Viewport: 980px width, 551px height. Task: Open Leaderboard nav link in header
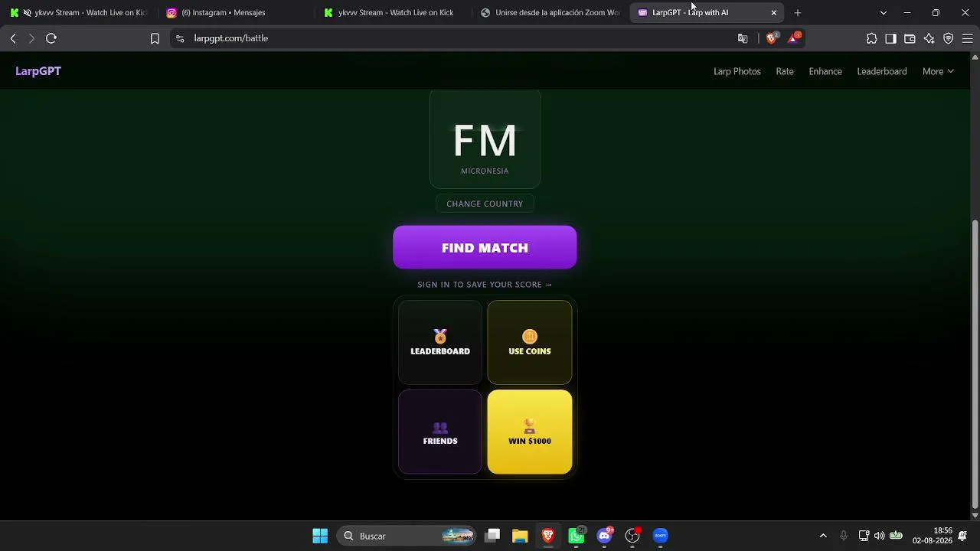[x=882, y=71]
